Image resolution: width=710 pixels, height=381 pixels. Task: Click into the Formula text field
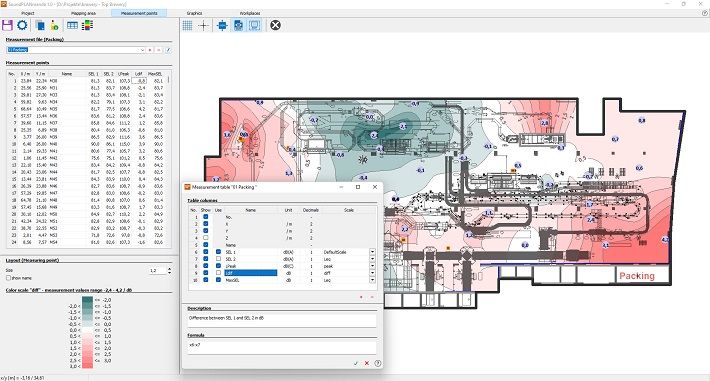tap(282, 347)
